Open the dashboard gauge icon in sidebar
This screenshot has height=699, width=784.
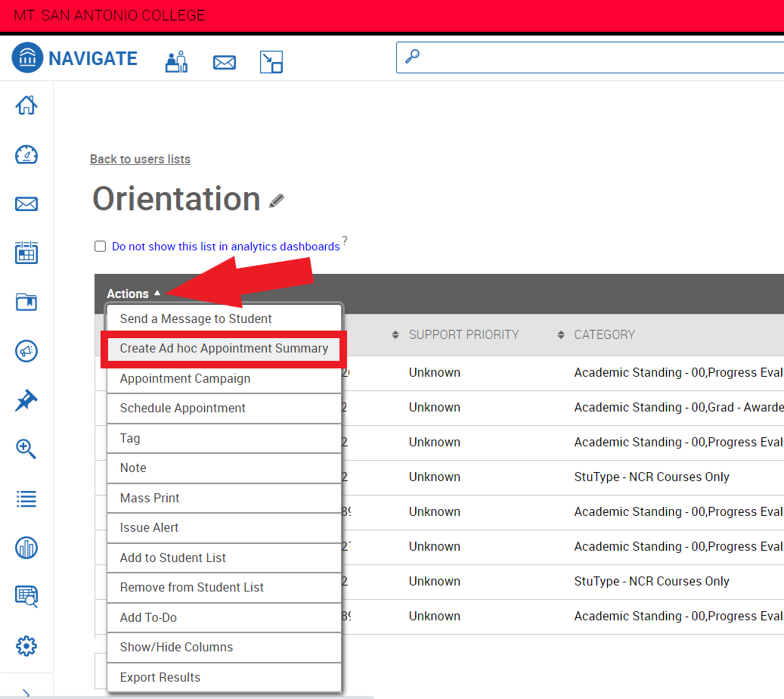(26, 154)
